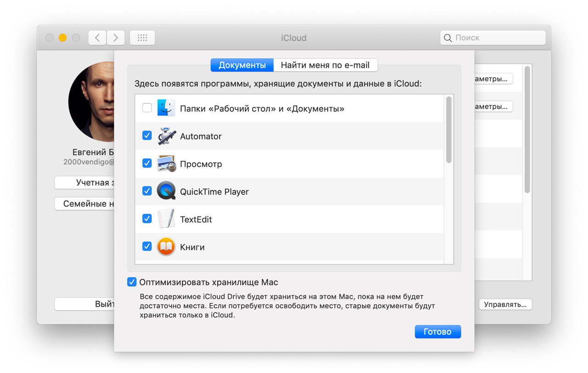Focus the Поиск search field
The height and width of the screenshot is (373, 588).
pos(493,38)
